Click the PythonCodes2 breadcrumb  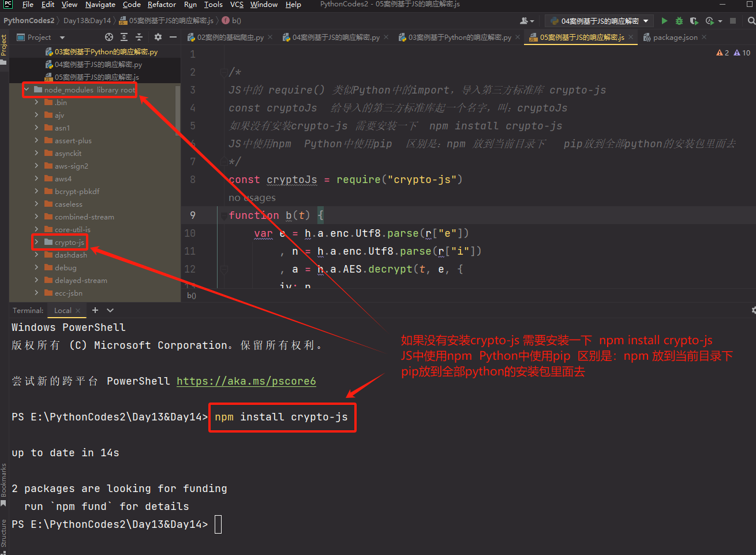coord(29,21)
